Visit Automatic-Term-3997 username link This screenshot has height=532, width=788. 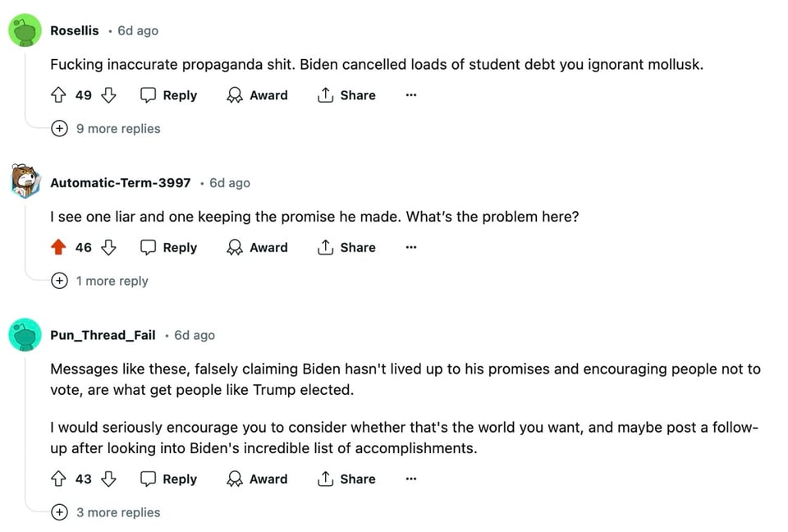tap(121, 183)
